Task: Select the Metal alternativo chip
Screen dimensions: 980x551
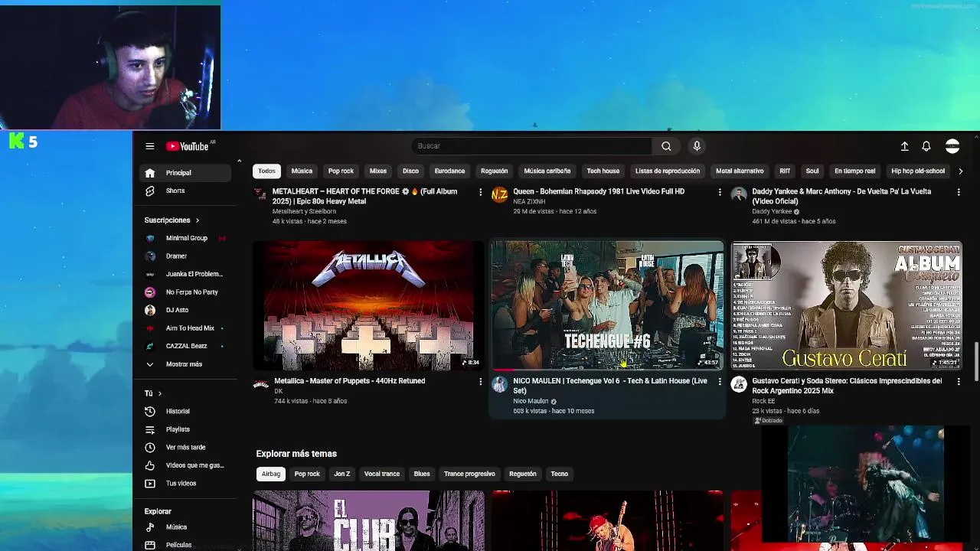Action: click(x=740, y=171)
